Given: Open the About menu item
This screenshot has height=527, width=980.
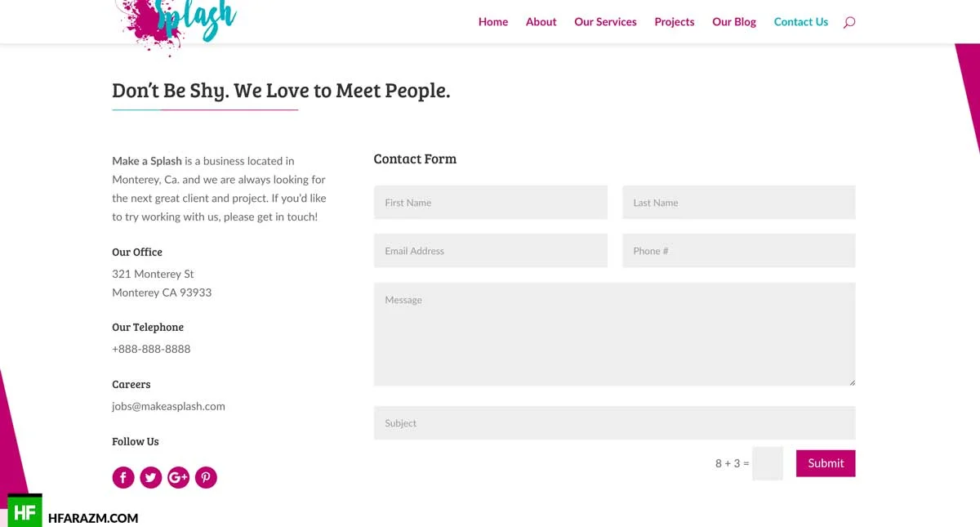Looking at the screenshot, I should click(x=541, y=22).
